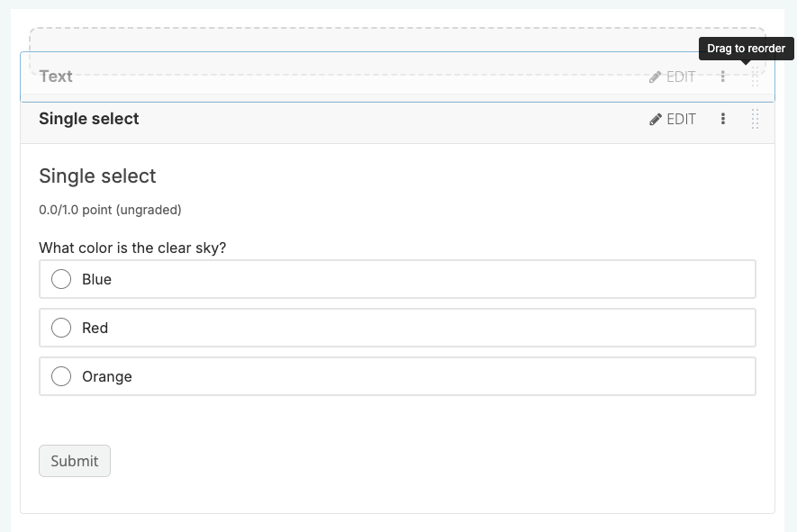Click the Orange answer label text

pos(107,376)
